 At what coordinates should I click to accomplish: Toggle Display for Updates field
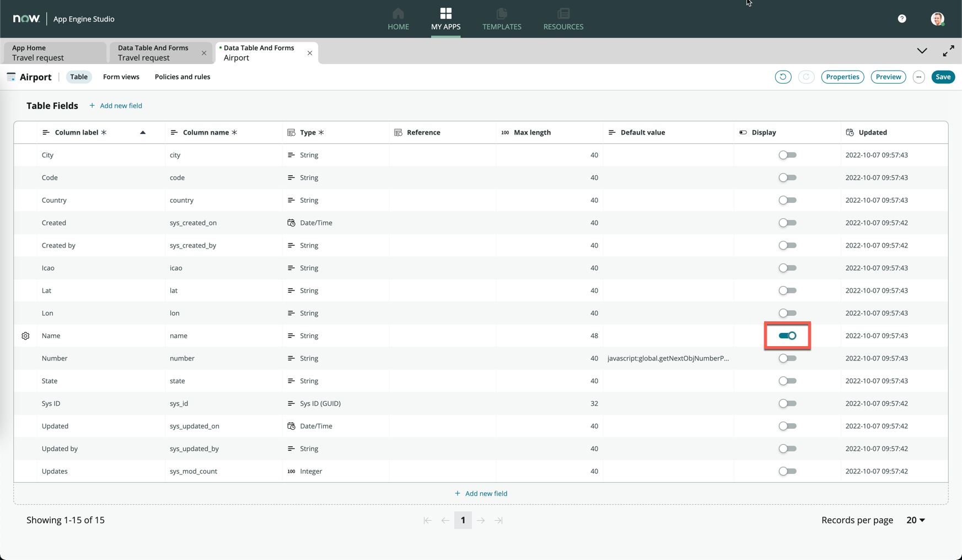(x=787, y=471)
